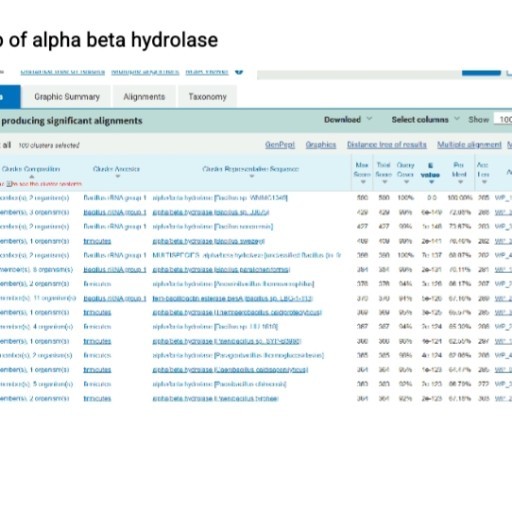Screen dimensions: 512x512
Task: Sort by Cluster Ancestor column arrow
Action: click(x=118, y=176)
